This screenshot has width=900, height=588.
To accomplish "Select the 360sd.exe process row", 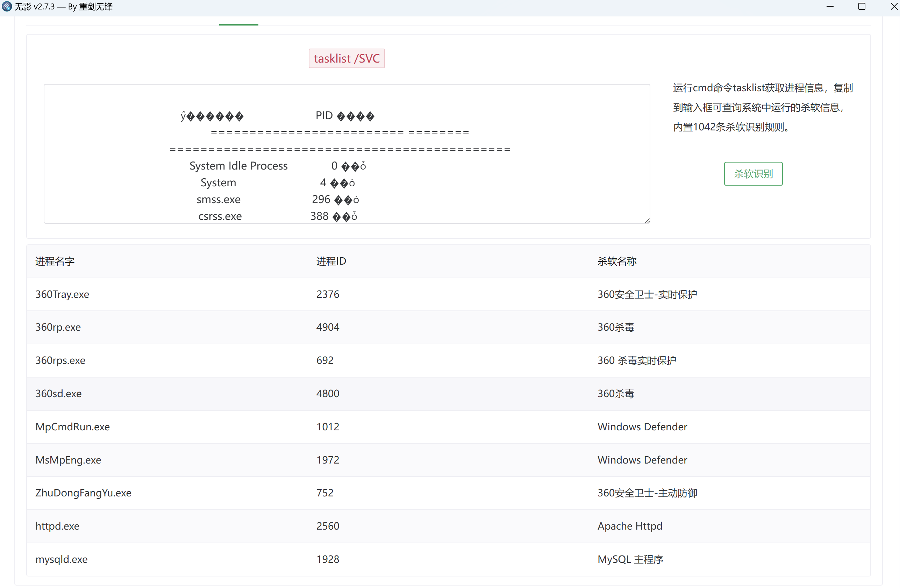I will point(59,394).
